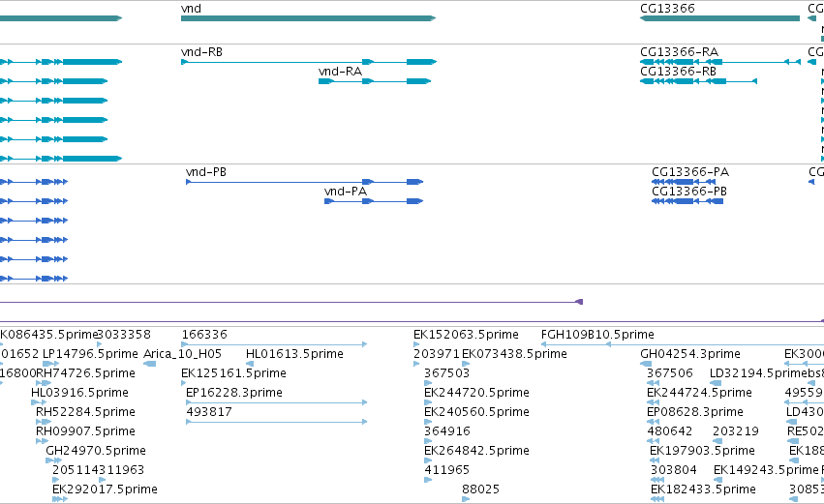Click the vnd-RB transcript glyph

tap(309, 62)
